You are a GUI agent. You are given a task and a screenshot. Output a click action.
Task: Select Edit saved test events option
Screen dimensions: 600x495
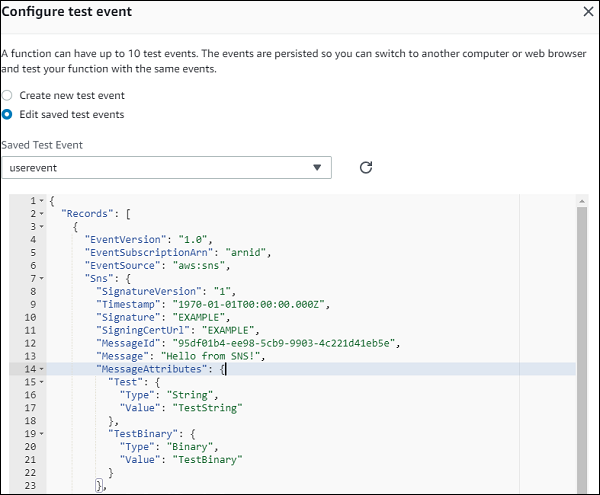pos(8,114)
